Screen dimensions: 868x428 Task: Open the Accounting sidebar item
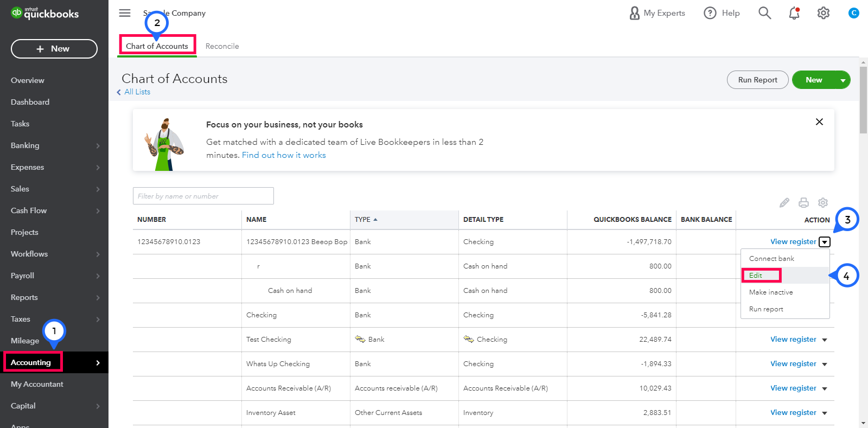click(x=54, y=362)
